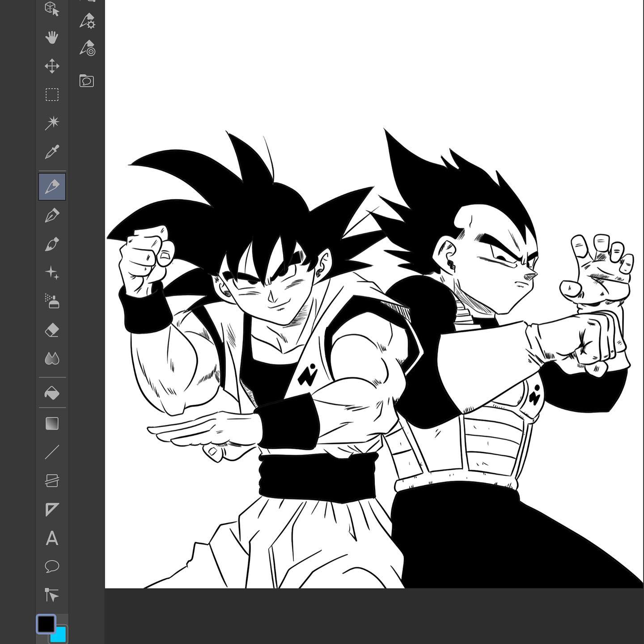Click the highlighted Pencil drawing tool
644x644 pixels.
tap(52, 186)
